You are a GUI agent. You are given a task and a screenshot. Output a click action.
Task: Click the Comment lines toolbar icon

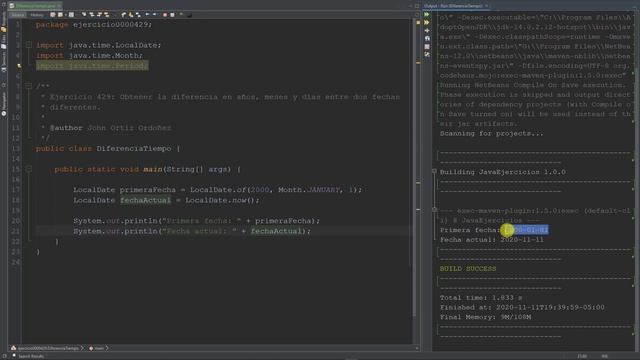(181, 15)
